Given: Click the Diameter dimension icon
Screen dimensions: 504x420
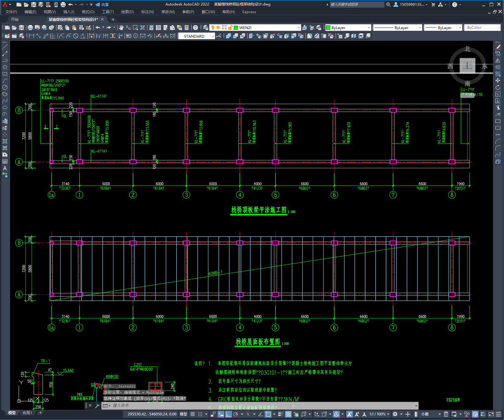Looking at the screenshot, I should coord(75,36).
